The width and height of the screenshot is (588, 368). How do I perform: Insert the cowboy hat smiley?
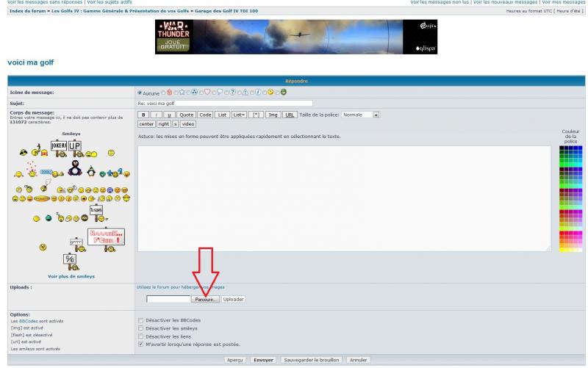(x=126, y=198)
